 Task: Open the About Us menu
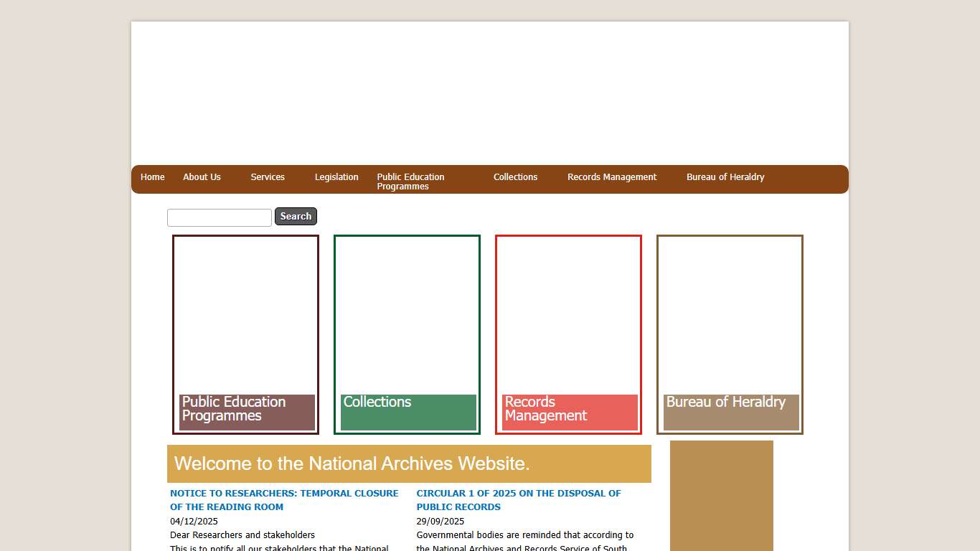202,177
